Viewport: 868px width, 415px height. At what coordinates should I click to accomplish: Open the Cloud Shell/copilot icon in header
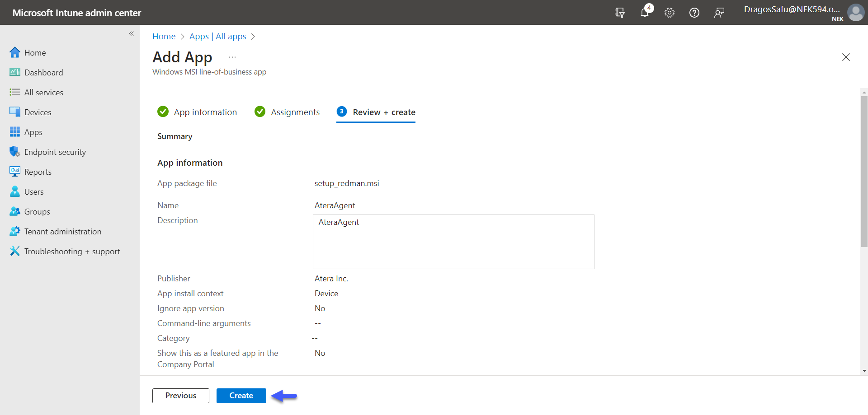620,13
